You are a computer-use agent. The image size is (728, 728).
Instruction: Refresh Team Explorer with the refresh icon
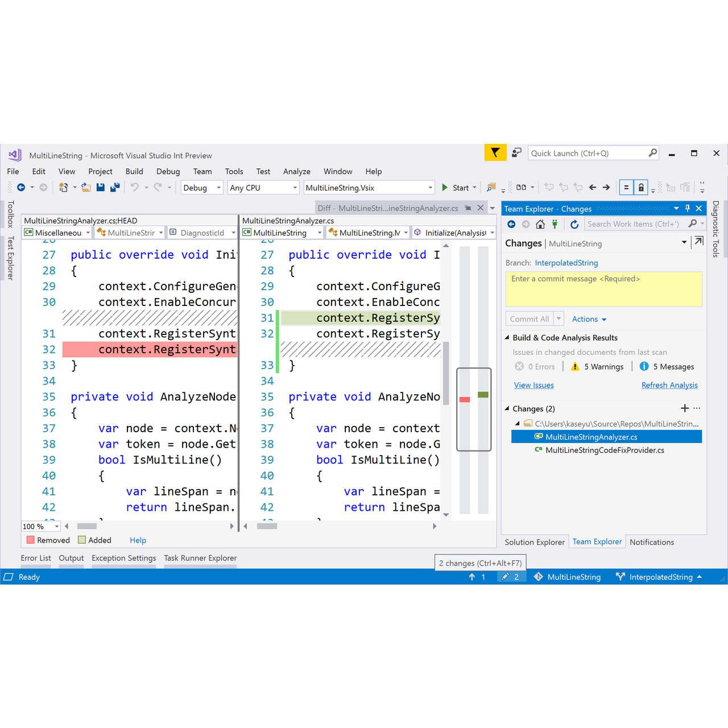coord(574,224)
